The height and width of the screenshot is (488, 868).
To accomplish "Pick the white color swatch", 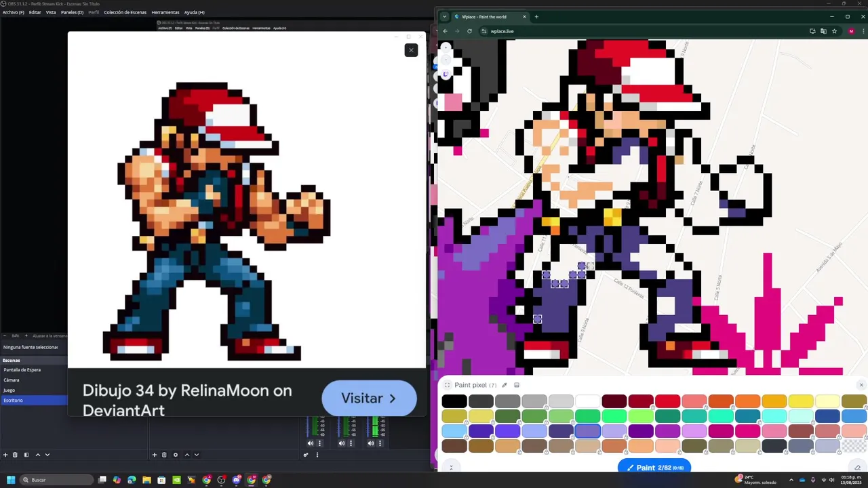I will [588, 401].
